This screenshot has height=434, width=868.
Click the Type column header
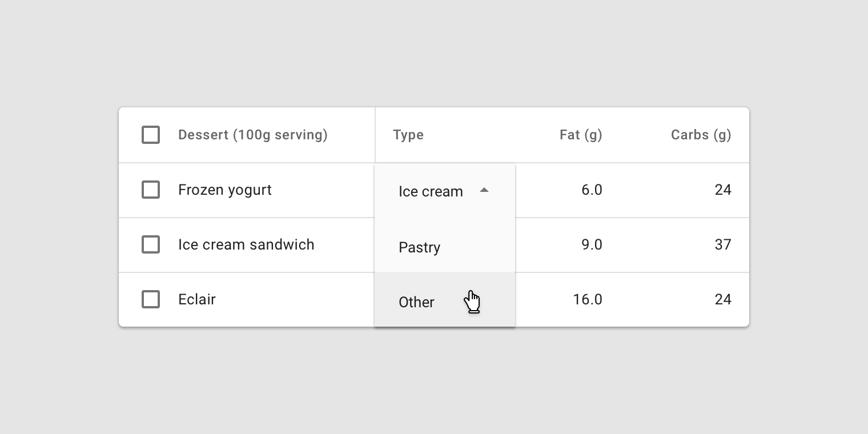[x=408, y=135]
